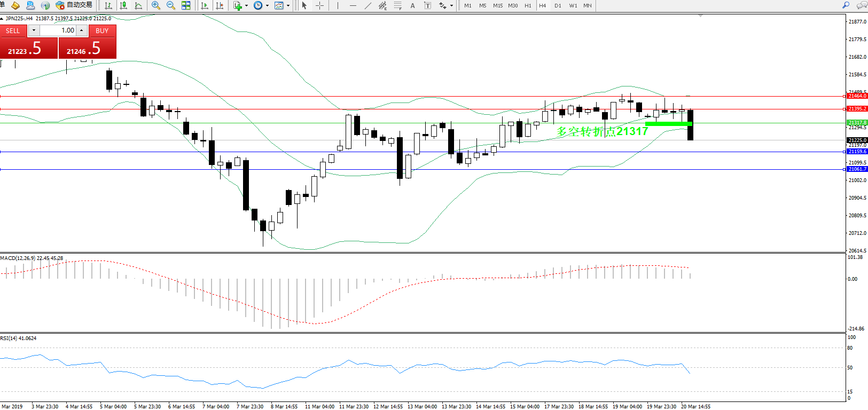
Task: Increase lot volume with the up arrow
Action: (x=81, y=30)
